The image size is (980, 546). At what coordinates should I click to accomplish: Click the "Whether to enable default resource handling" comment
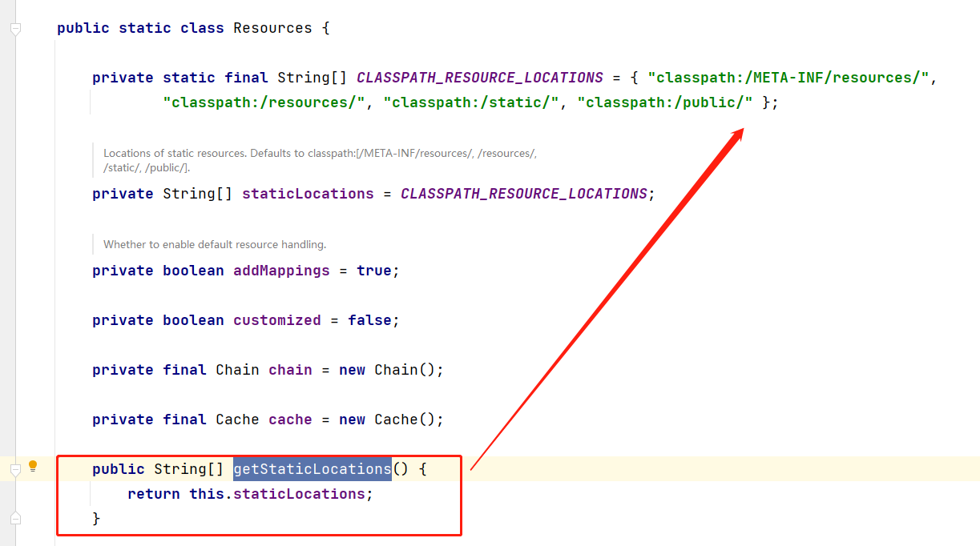215,244
